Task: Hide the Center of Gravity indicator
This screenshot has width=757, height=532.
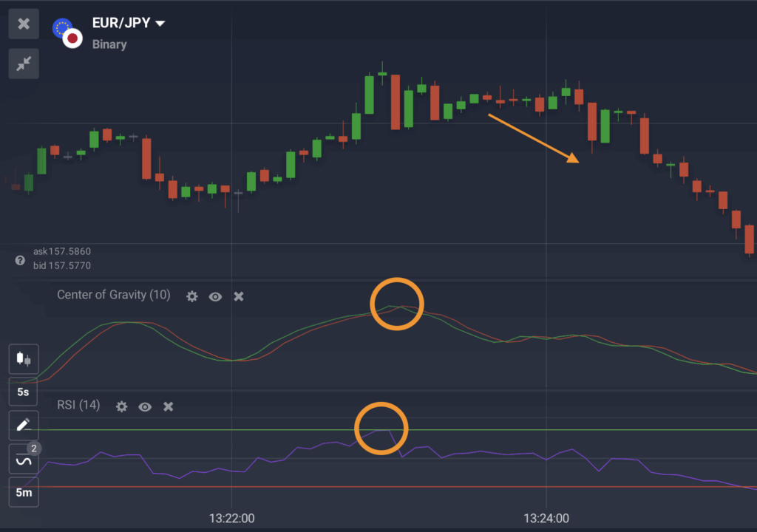Action: (x=215, y=296)
